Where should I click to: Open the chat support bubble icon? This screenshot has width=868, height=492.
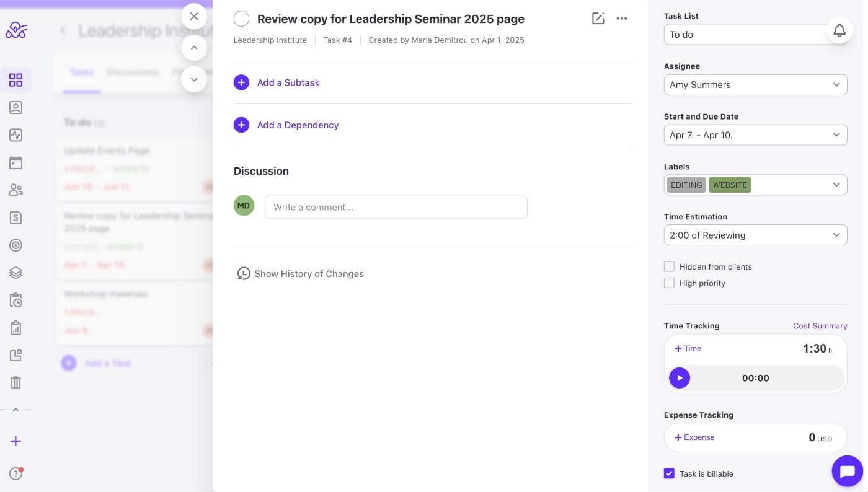[847, 472]
